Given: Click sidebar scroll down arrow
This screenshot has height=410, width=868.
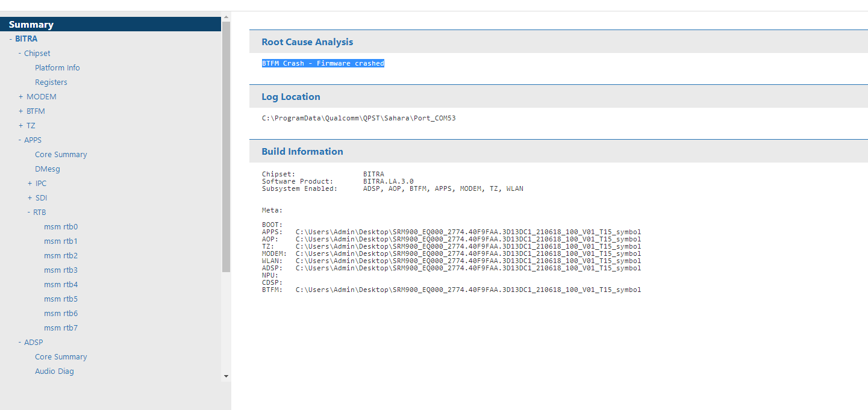Looking at the screenshot, I should pos(226,376).
